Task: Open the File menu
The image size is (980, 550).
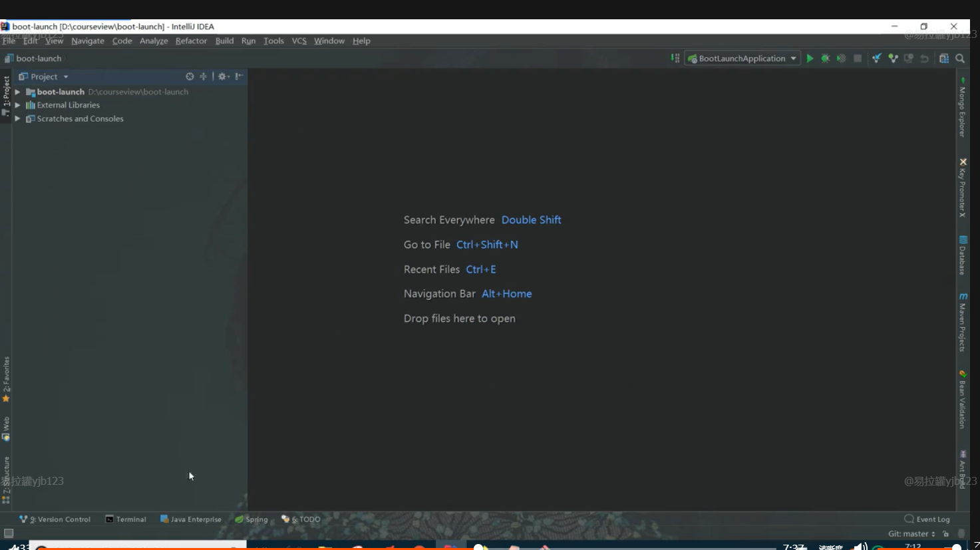Action: (9, 41)
